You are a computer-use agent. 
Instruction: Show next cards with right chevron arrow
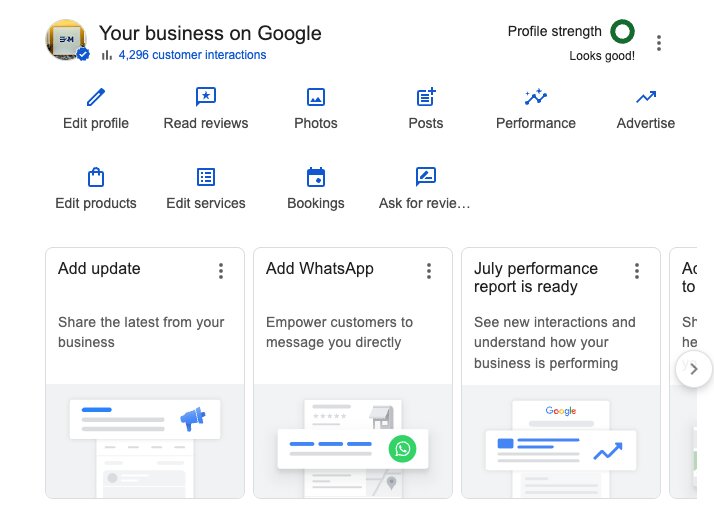694,369
